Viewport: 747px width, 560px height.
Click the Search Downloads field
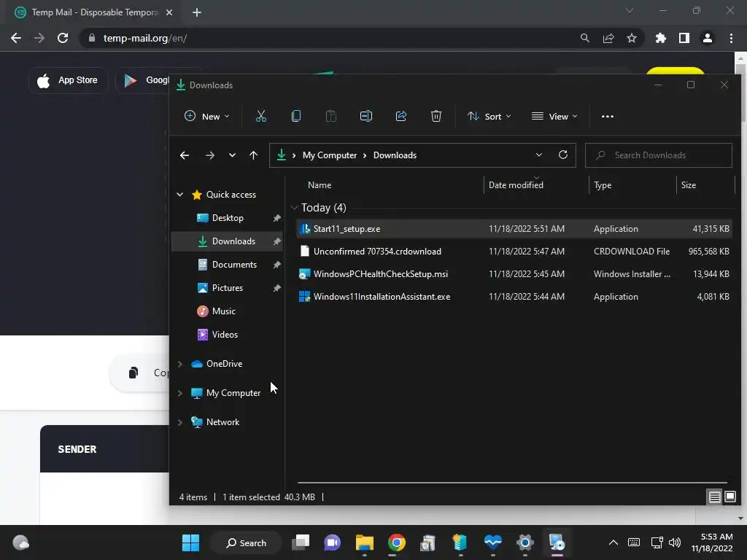point(659,155)
